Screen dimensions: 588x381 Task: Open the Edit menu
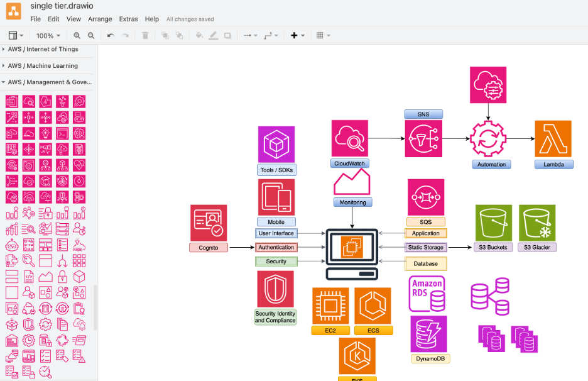(x=53, y=19)
